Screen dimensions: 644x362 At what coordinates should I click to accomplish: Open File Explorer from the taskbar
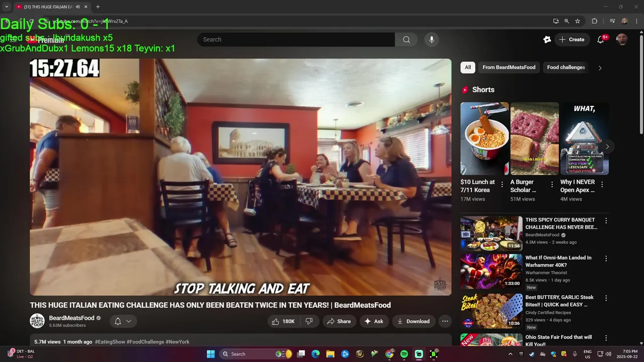(330, 354)
